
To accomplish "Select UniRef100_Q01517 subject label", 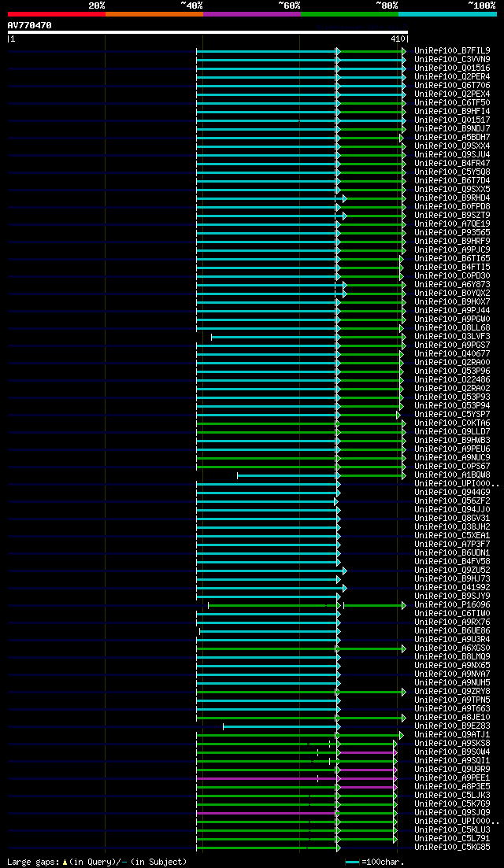I will [452, 120].
